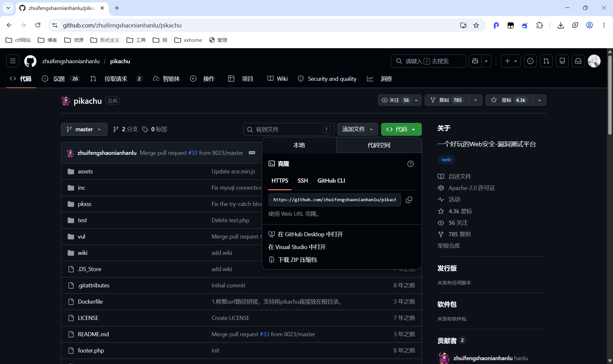This screenshot has width=613, height=364.
Task: Open the browser Extensions puzzle icon
Action: 540,25
